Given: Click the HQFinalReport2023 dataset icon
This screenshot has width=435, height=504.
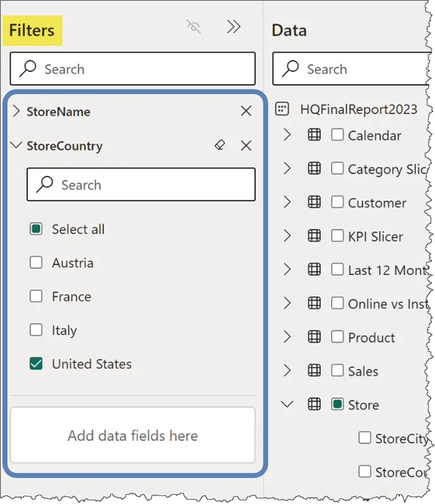Looking at the screenshot, I should point(282,109).
